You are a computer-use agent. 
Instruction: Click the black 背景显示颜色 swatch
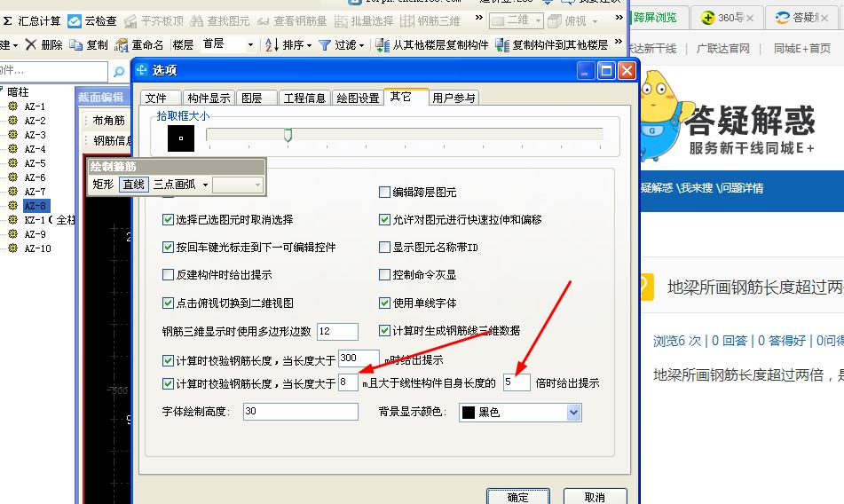[469, 413]
